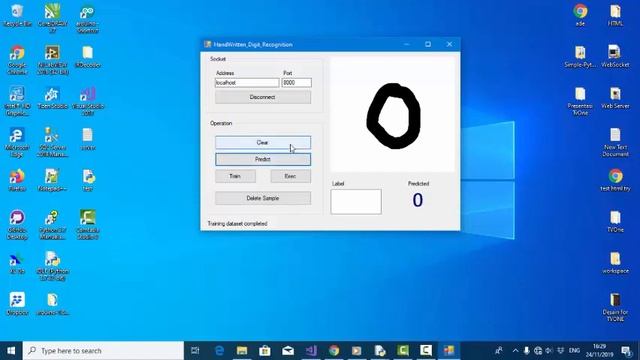Open the test html Chrome file on desktop
The width and height of the screenshot is (640, 360).
(615, 180)
